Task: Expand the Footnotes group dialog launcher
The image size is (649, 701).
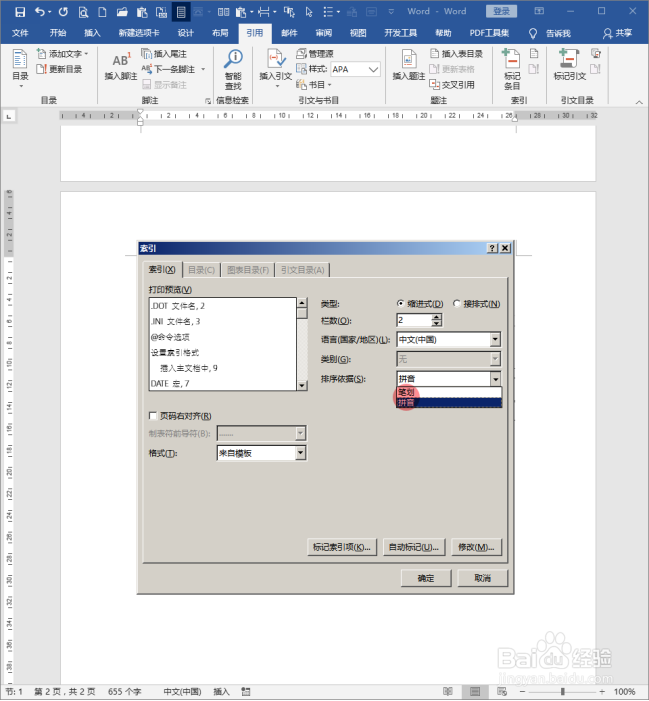Action: pyautogui.click(x=208, y=101)
